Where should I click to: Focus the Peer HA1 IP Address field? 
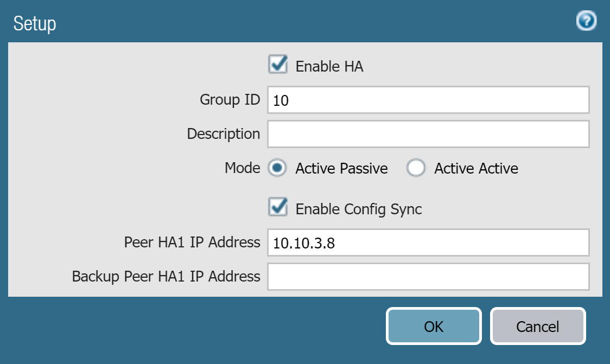coord(428,242)
